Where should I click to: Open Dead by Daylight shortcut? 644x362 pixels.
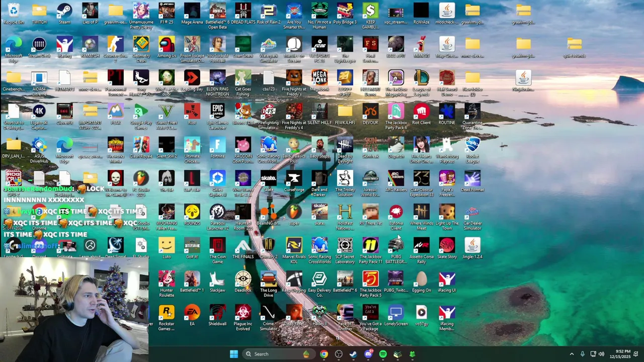[345, 150]
